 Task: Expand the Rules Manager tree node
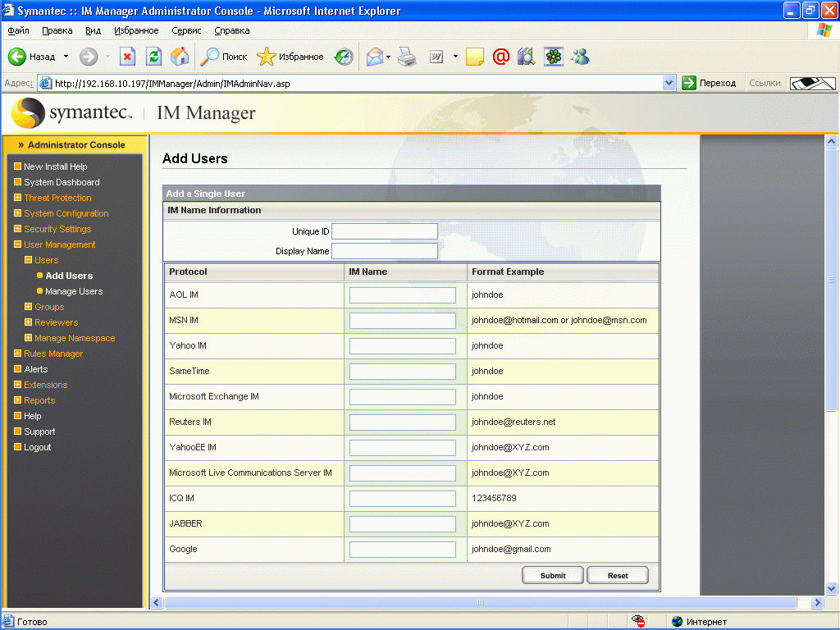tap(17, 354)
